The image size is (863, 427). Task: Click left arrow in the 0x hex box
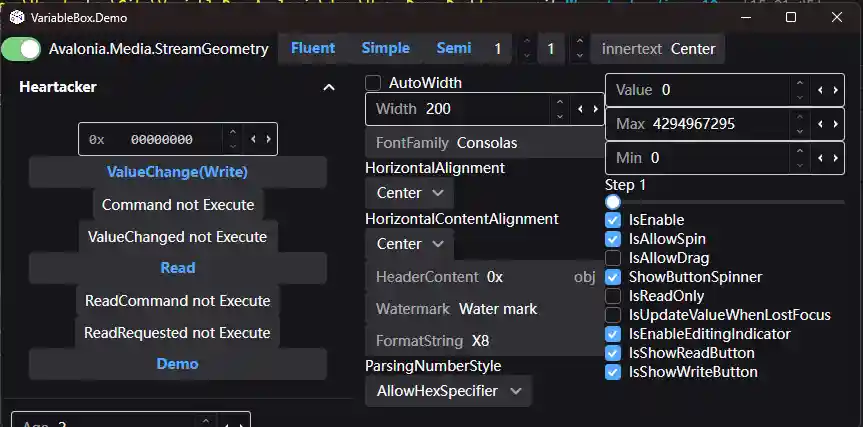(254, 140)
